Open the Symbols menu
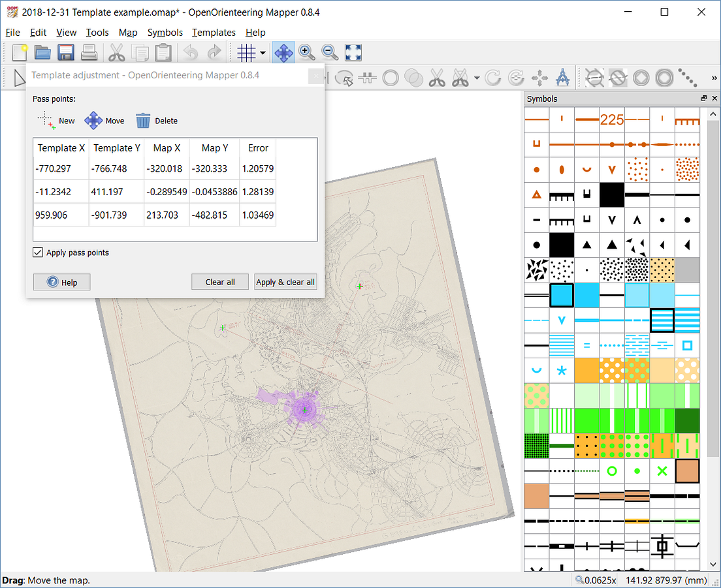 tap(165, 32)
